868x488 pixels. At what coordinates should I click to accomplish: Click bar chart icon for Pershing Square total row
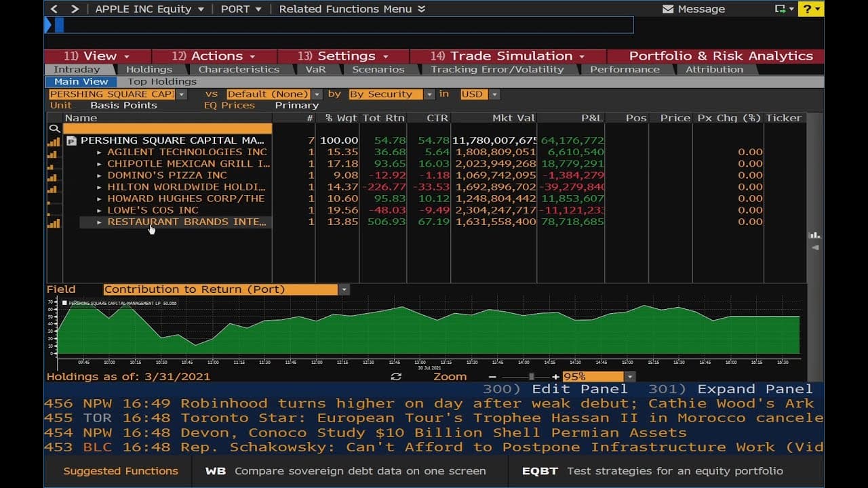click(x=53, y=141)
